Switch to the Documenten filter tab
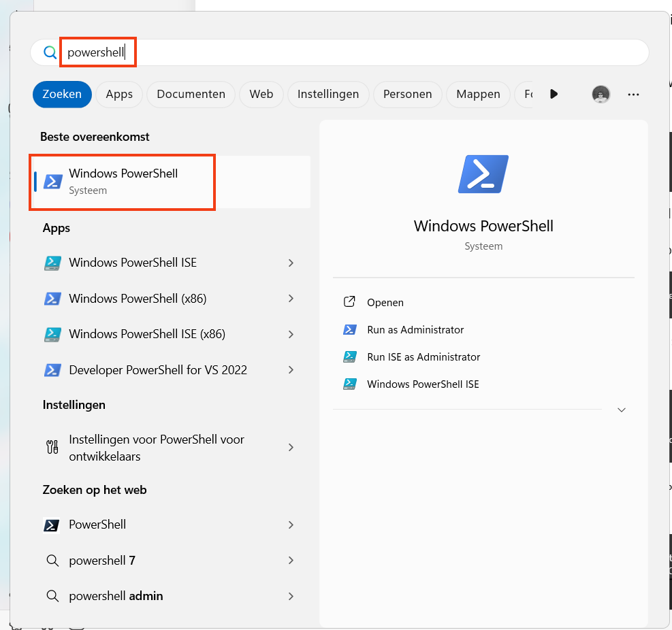Viewport: 672px width, 630px height. 191,94
